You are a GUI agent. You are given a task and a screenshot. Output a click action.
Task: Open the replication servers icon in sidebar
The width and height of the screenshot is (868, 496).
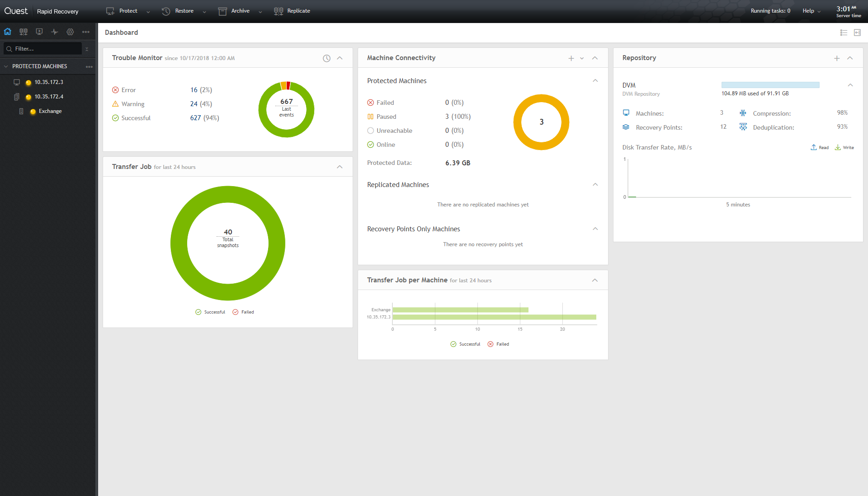click(24, 32)
